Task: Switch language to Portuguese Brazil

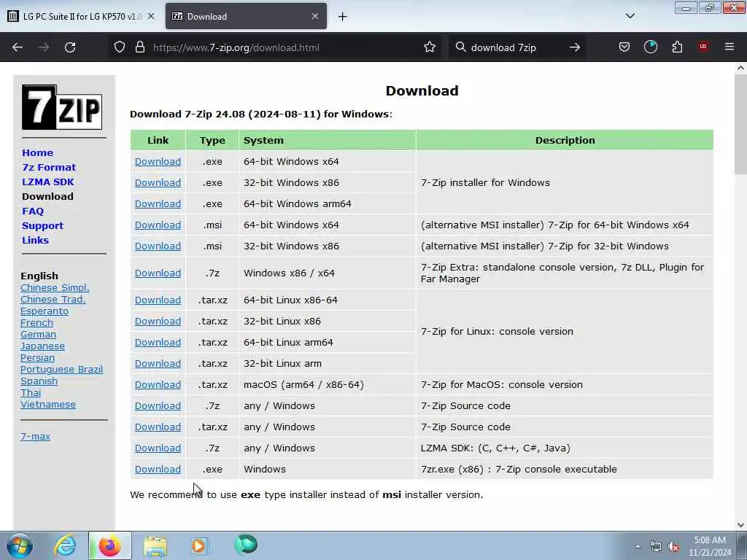Action: (x=61, y=370)
